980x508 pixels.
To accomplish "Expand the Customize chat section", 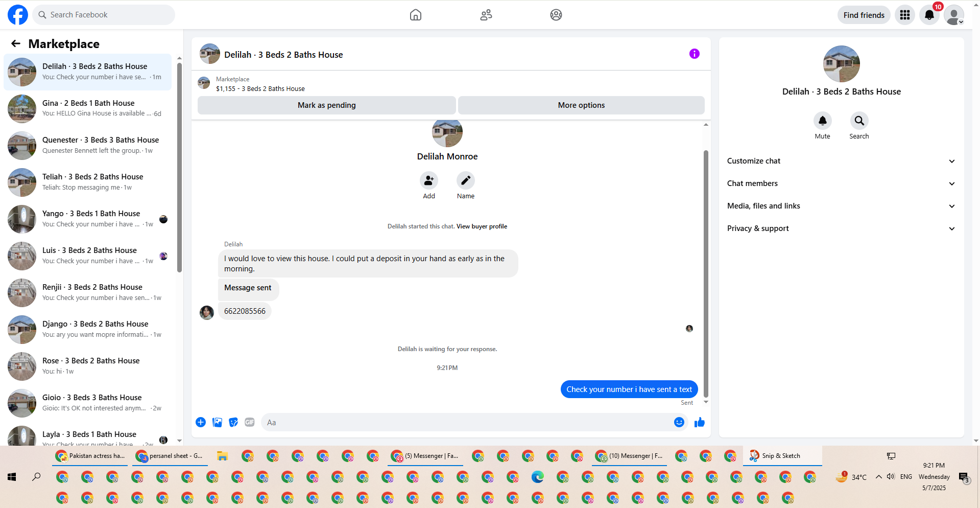I will click(841, 161).
